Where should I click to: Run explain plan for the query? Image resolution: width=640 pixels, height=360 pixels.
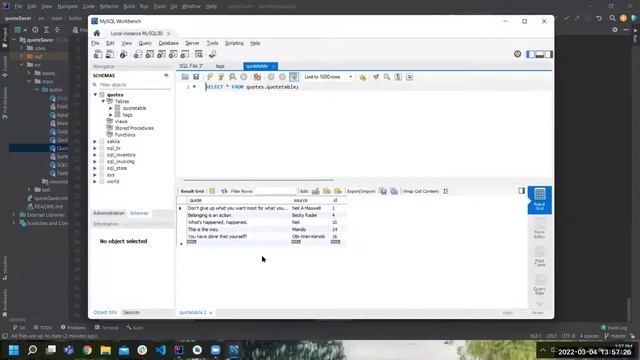click(232, 77)
